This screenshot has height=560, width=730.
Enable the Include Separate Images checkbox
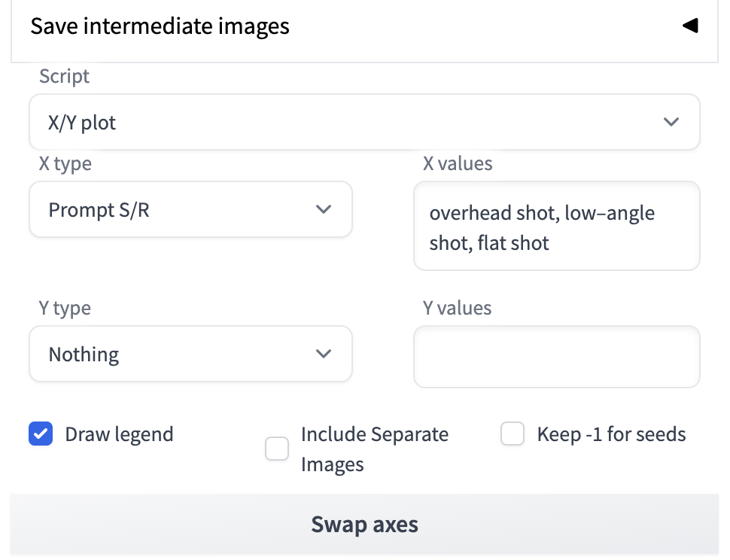point(277,449)
